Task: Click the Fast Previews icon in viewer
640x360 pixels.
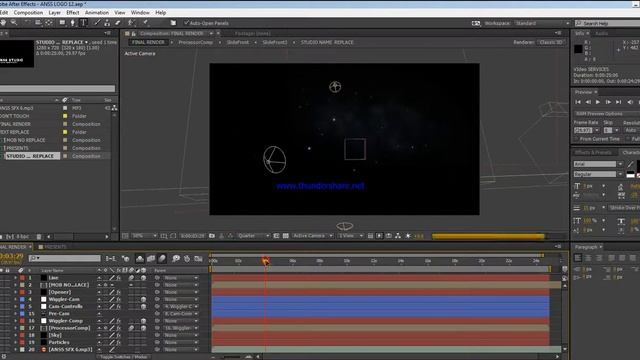Action: [379, 236]
